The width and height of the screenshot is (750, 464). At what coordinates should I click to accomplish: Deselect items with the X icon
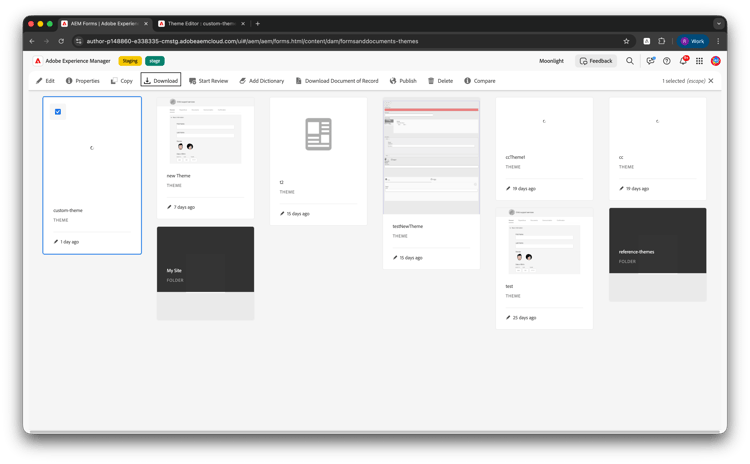(x=711, y=81)
